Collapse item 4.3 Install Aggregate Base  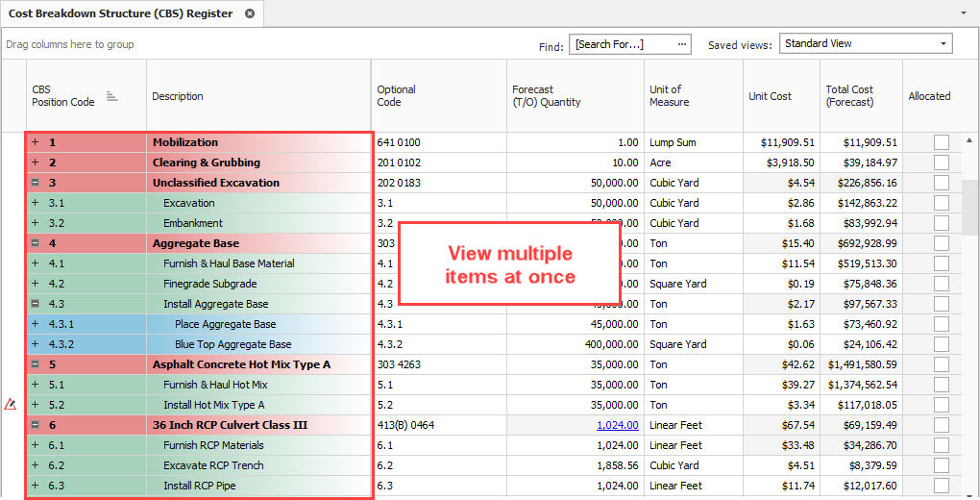click(36, 304)
